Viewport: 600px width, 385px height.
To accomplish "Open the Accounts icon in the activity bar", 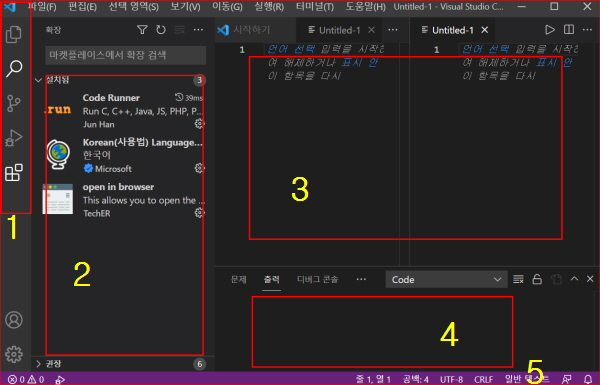I will tap(14, 320).
